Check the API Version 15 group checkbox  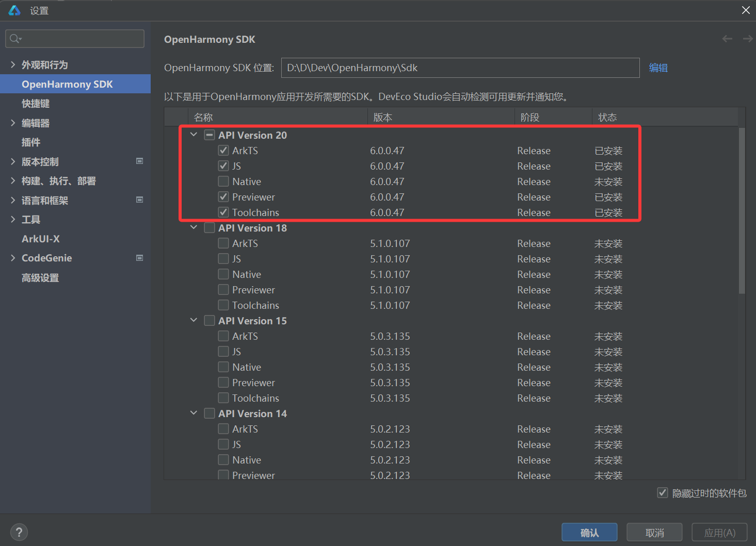pyautogui.click(x=210, y=321)
